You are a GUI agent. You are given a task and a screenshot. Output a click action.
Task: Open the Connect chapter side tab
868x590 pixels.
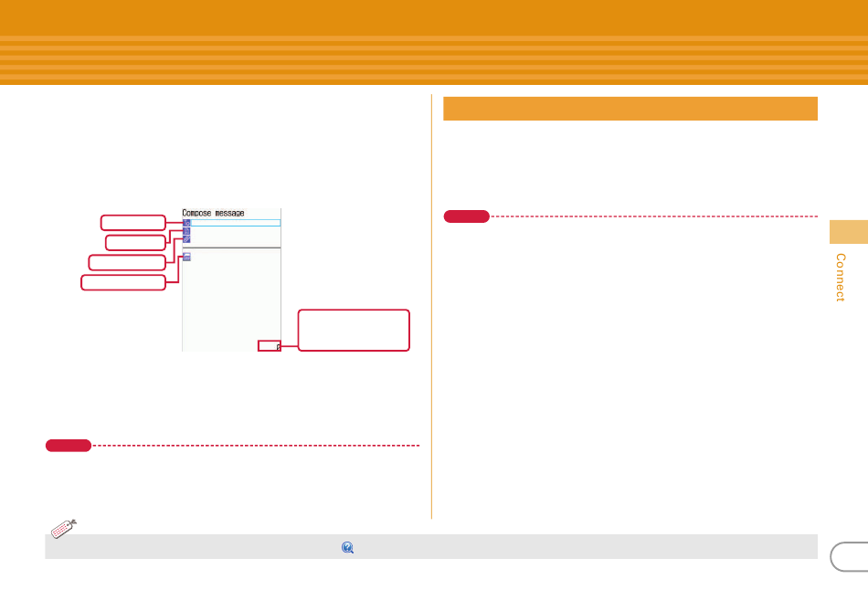tap(841, 277)
